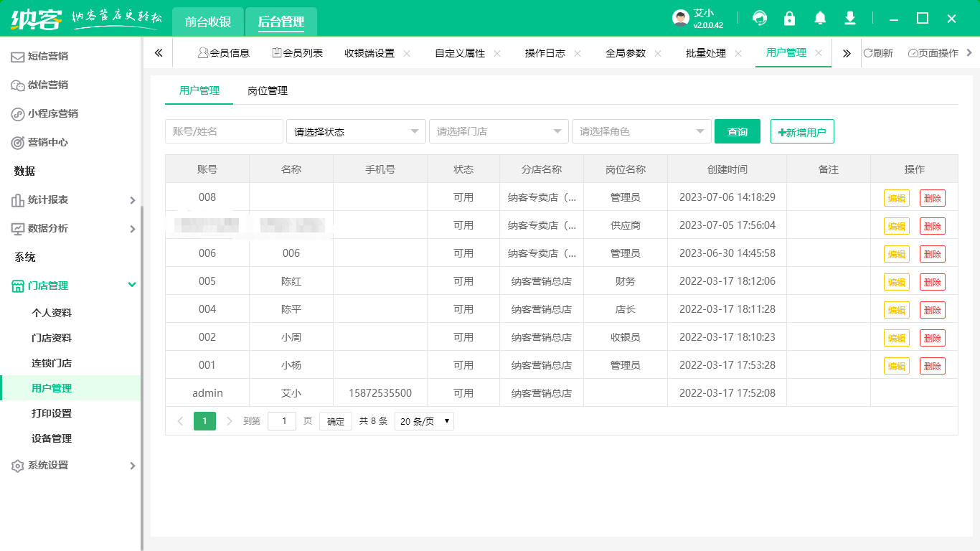Click page number 1 button

(204, 421)
